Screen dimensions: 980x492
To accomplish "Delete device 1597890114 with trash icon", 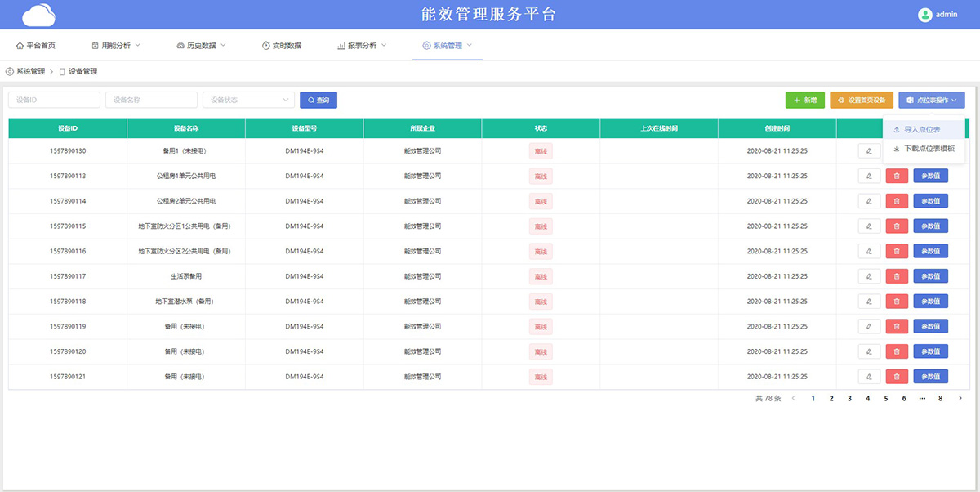I will click(897, 201).
